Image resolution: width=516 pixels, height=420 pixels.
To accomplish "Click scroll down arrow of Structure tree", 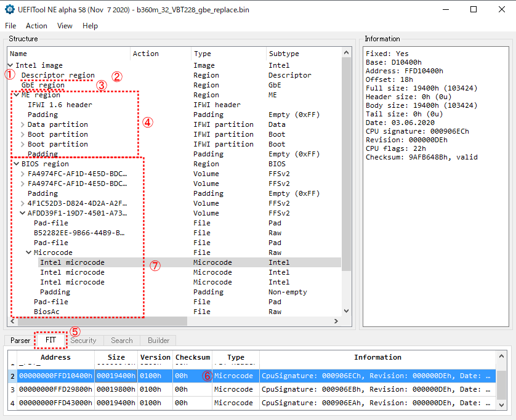I will pos(345,312).
